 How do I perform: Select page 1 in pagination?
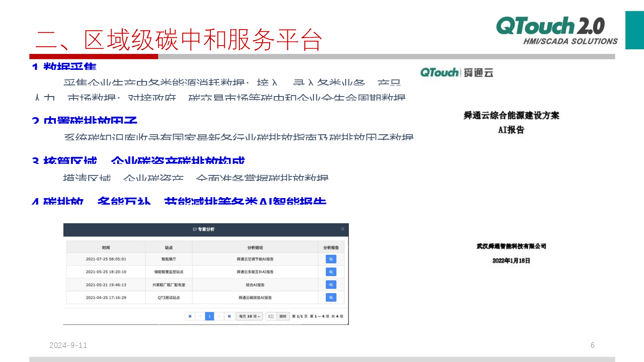pos(209,316)
